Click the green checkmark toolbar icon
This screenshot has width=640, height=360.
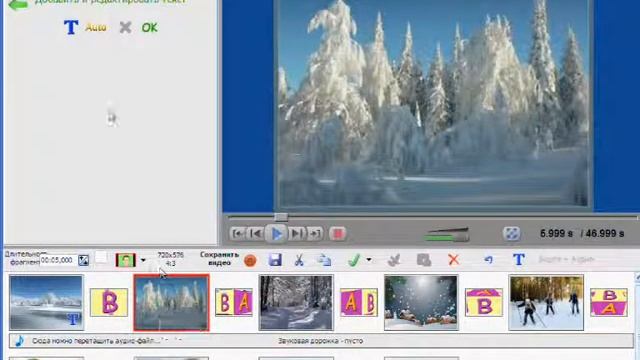point(354,260)
